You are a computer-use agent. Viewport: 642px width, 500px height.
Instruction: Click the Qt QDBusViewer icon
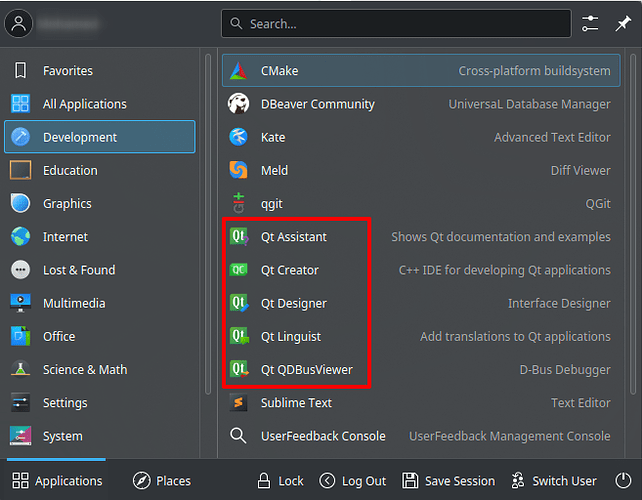point(239,370)
